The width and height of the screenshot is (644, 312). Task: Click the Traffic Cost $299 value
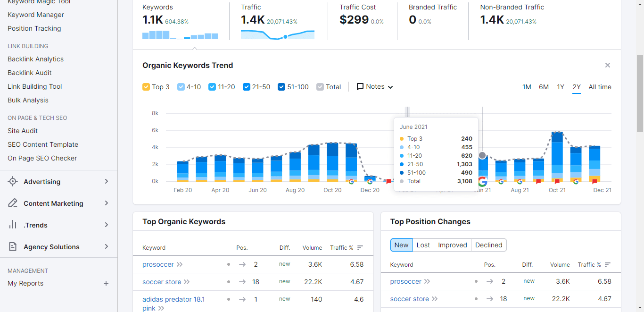(354, 20)
